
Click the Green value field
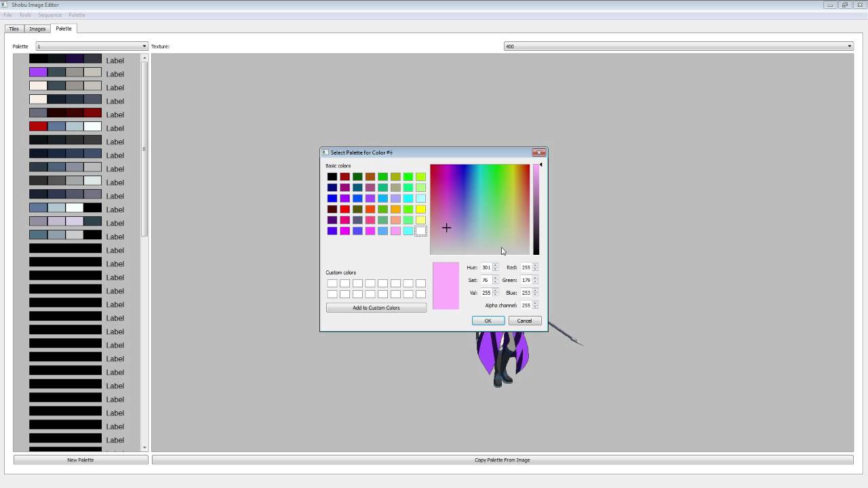coord(526,280)
